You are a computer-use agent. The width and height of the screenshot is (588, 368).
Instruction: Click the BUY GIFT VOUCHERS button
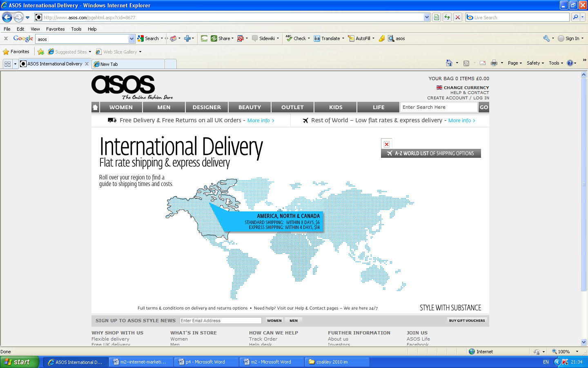click(x=467, y=321)
